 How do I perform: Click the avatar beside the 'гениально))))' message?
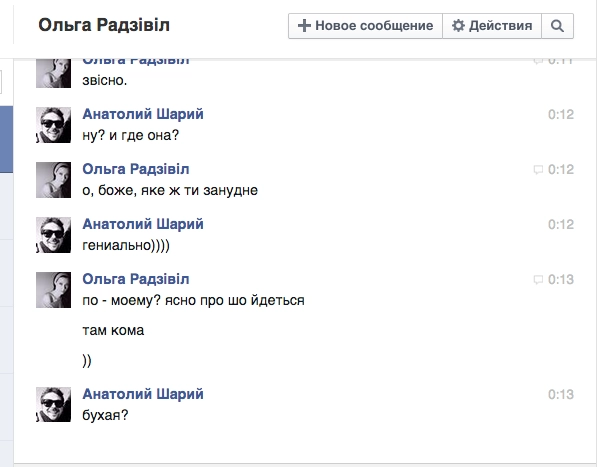point(54,235)
